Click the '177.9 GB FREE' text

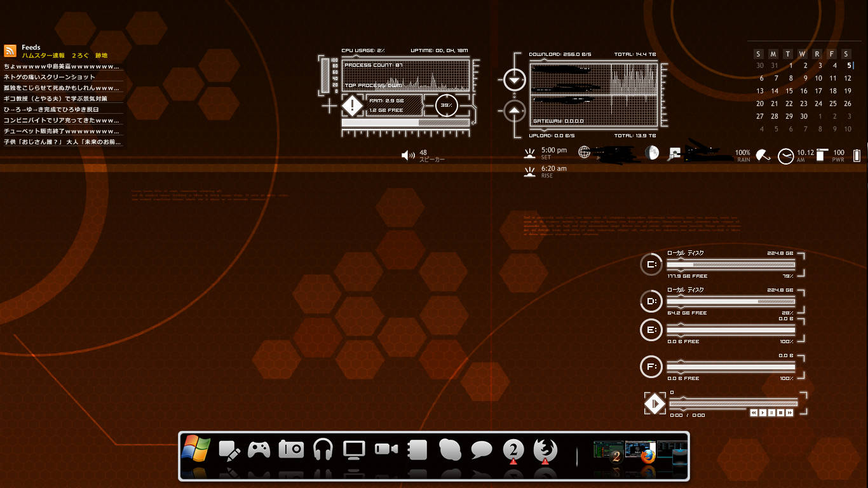[x=687, y=276]
